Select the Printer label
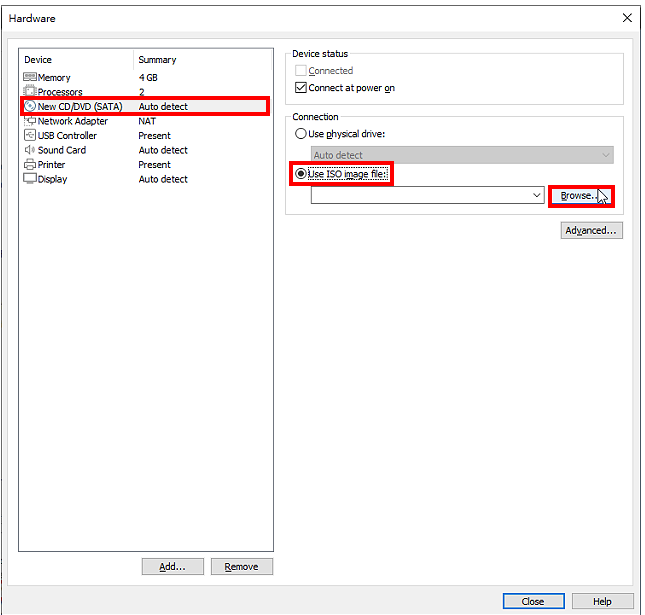645x615 pixels. click(x=51, y=165)
